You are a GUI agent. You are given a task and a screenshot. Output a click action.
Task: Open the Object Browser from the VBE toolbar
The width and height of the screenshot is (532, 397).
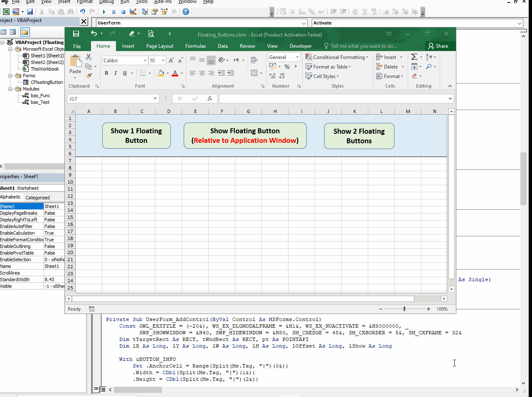tap(164, 12)
